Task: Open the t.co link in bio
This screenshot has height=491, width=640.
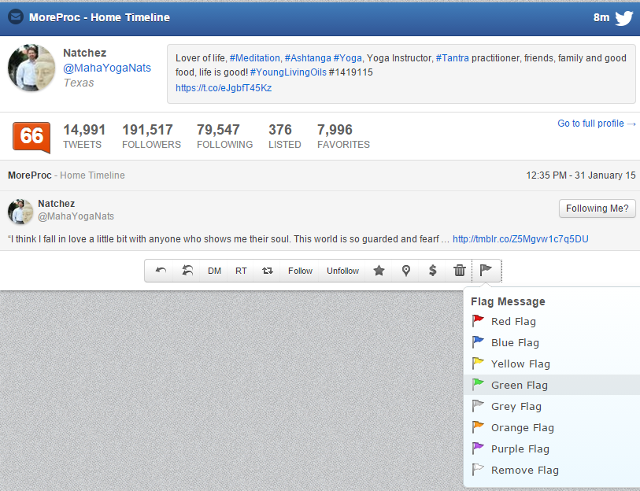Action: (x=223, y=88)
